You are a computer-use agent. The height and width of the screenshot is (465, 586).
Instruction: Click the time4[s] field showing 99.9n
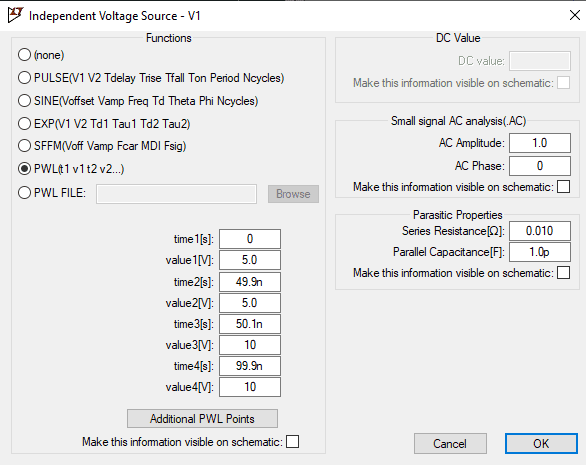point(250,366)
